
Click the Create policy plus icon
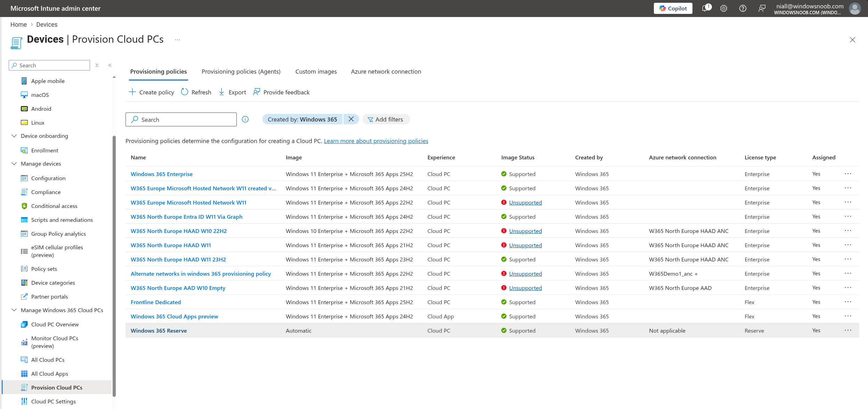pyautogui.click(x=132, y=92)
